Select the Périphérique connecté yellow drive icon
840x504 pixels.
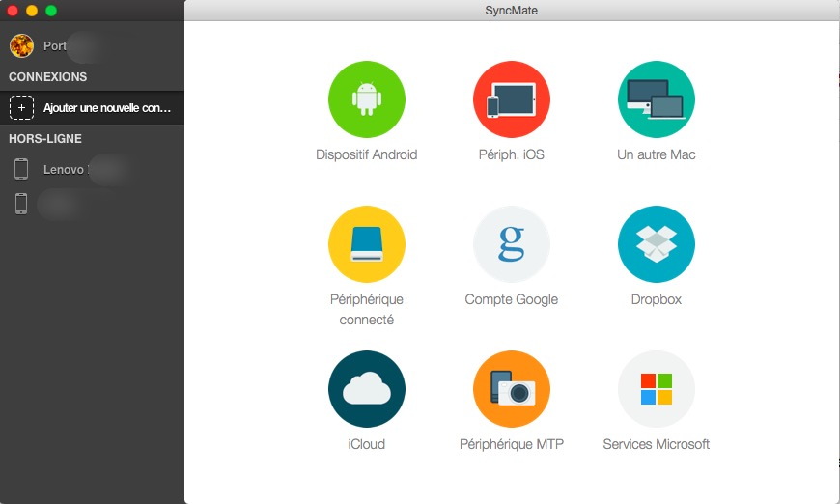(366, 244)
